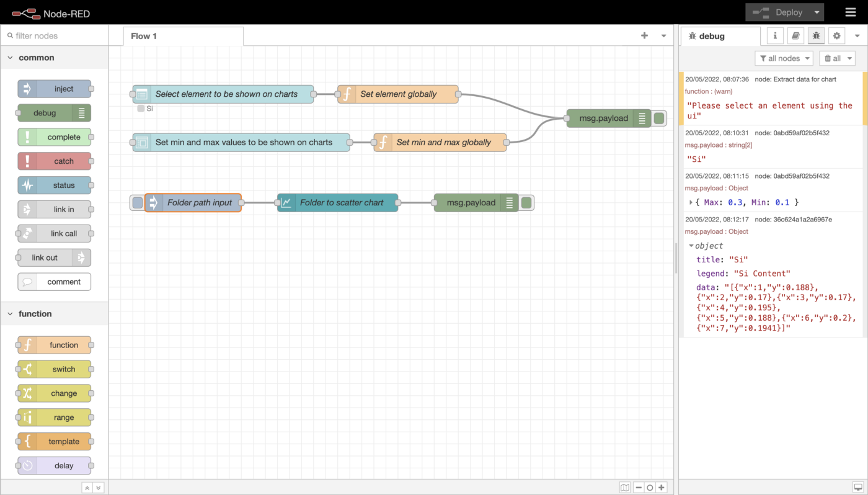The width and height of the screenshot is (868, 495).
Task: Toggle the upper msg.payload debug node output
Action: coord(659,118)
